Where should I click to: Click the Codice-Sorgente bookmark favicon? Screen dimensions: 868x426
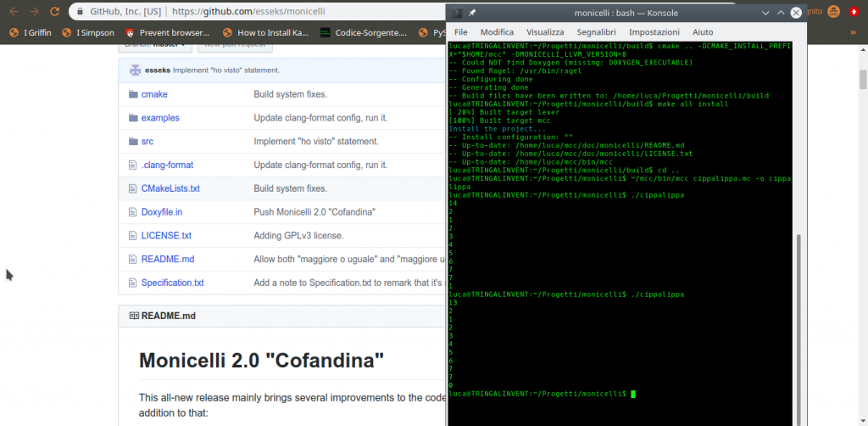coord(325,33)
